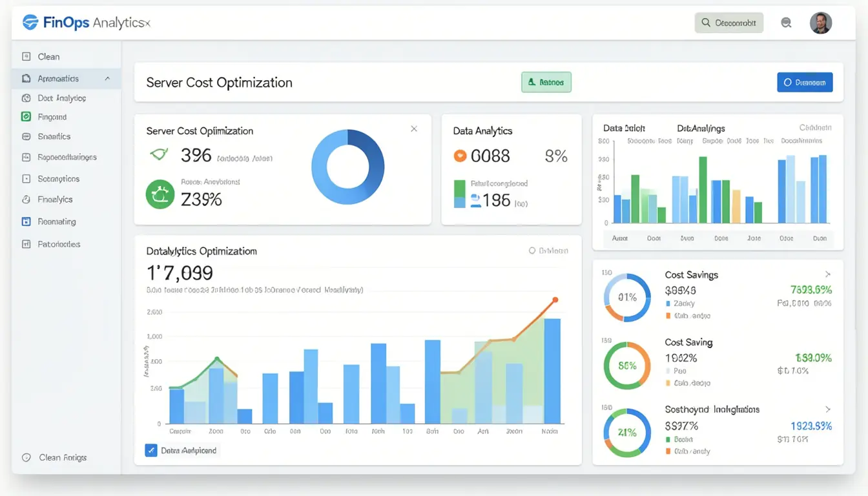Switch to the DatAnalyings chart tab
The width and height of the screenshot is (868, 496).
point(701,129)
